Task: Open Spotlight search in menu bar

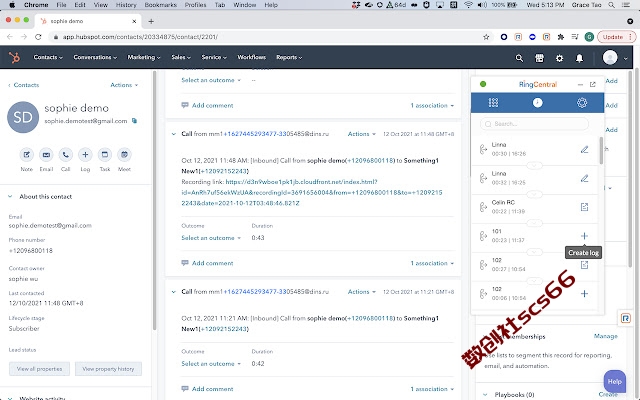Action: click(611, 5)
